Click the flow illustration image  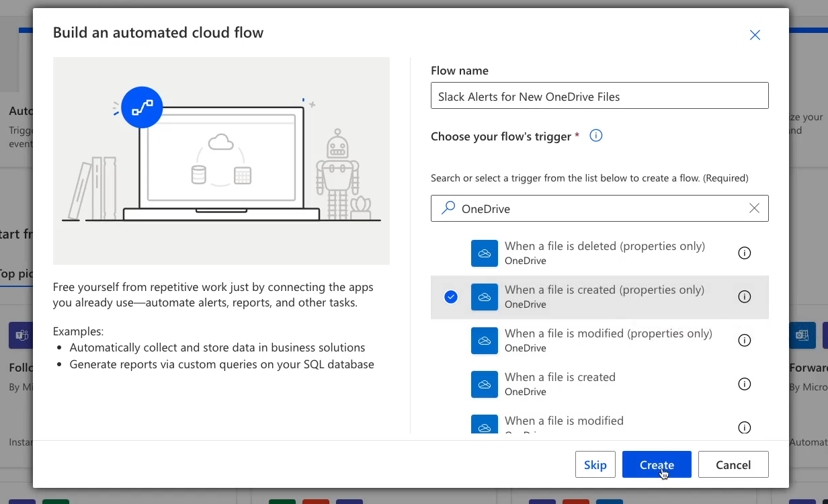tap(221, 161)
